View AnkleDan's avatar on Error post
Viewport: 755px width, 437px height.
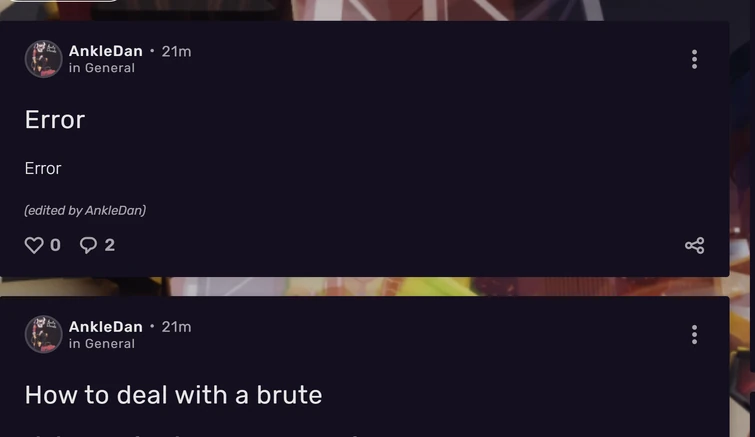tap(43, 59)
